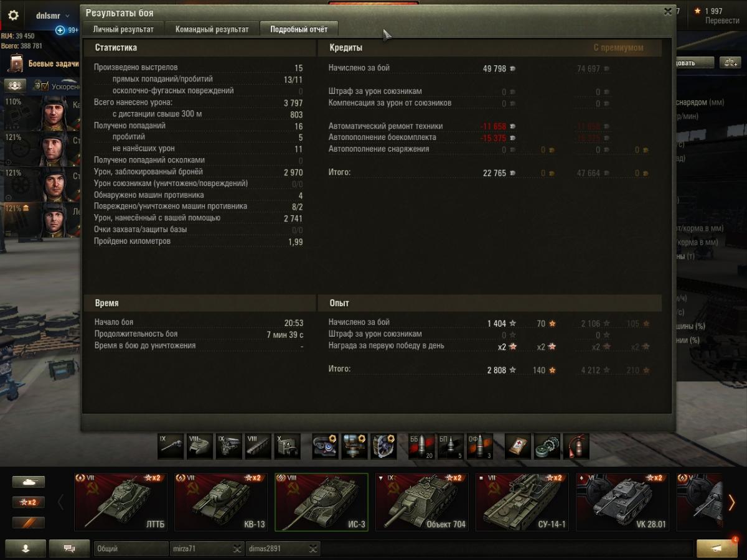Viewport: 747px width, 560px height.
Task: Click the crew badge button above portraits
Action: [15, 85]
